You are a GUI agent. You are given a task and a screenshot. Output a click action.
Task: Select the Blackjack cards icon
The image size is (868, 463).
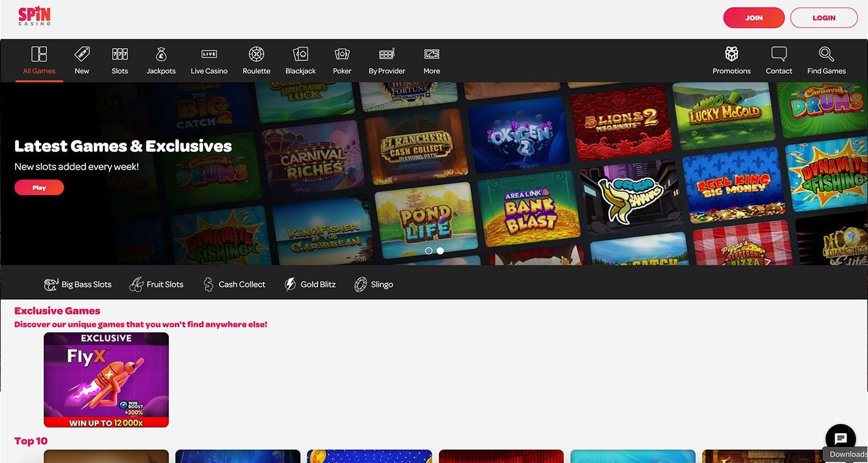[x=301, y=54]
